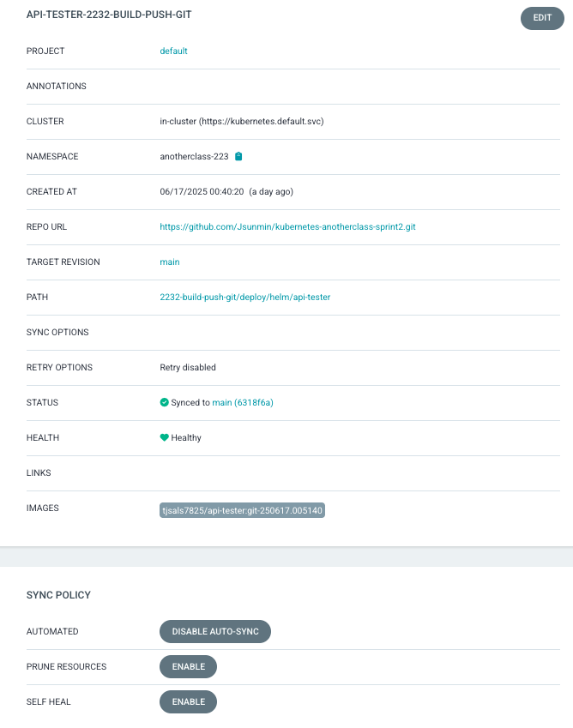Copy the namespace using the clipboard icon
This screenshot has height=728, width=573.
(x=239, y=156)
